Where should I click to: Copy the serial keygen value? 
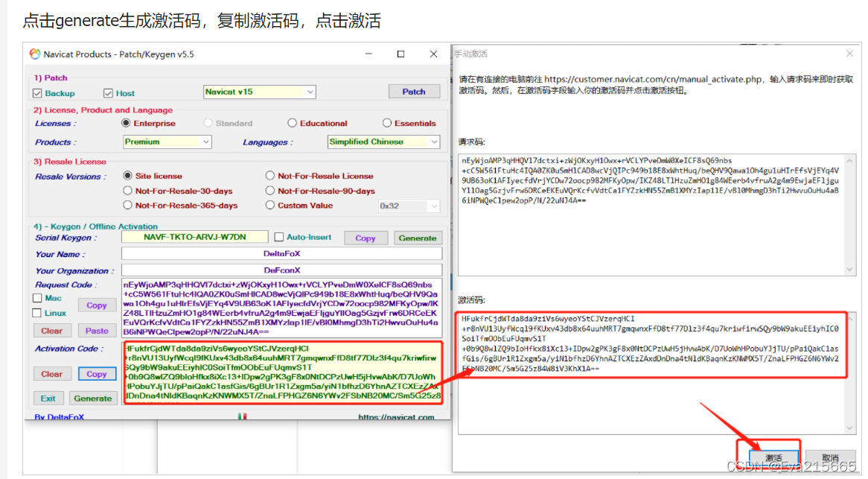coord(366,238)
